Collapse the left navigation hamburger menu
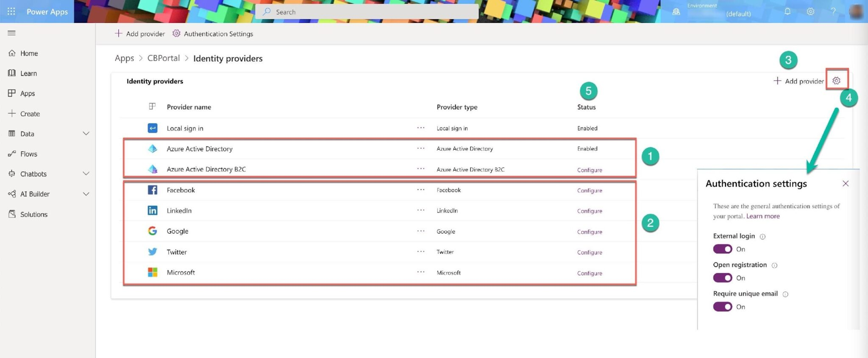This screenshot has height=358, width=868. click(11, 33)
